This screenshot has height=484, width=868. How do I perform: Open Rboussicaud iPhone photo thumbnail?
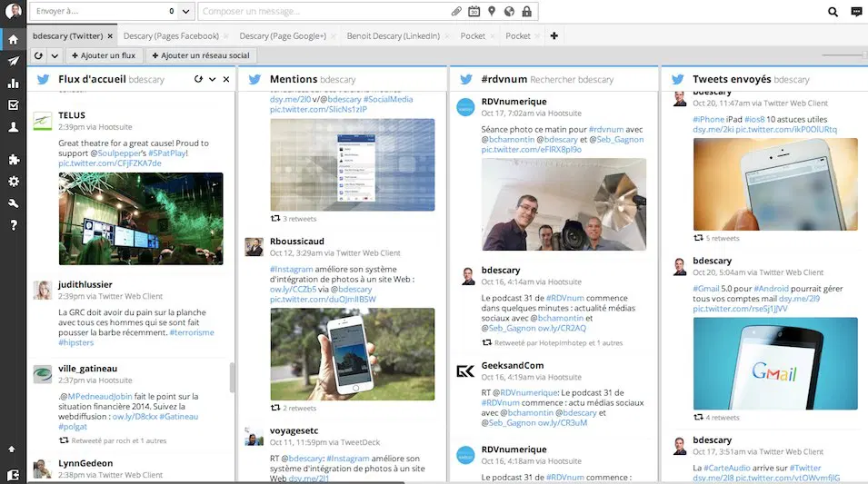click(353, 354)
